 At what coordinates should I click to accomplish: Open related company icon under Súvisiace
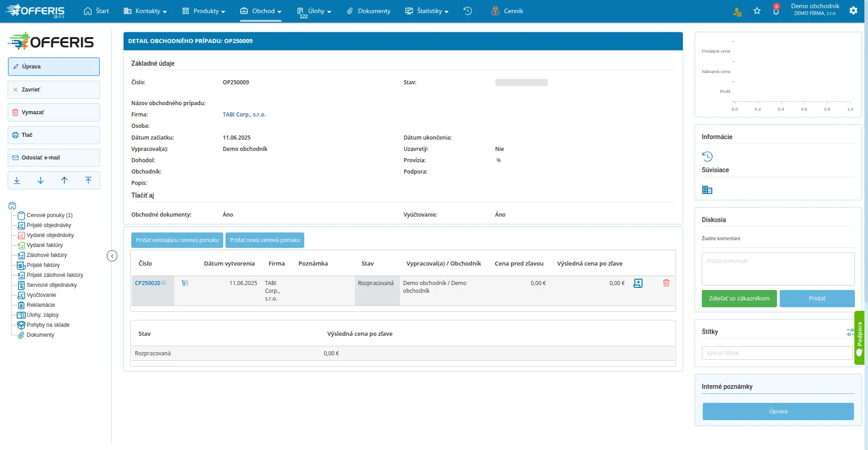(707, 190)
